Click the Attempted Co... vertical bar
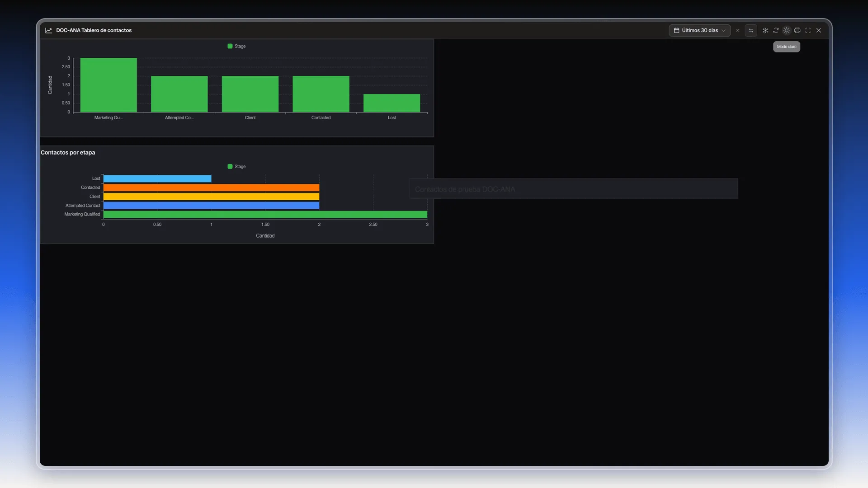868x488 pixels. tap(179, 94)
